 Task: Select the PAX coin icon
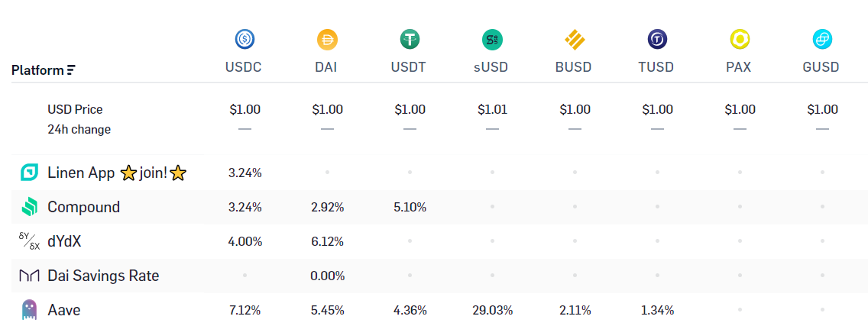coord(740,39)
